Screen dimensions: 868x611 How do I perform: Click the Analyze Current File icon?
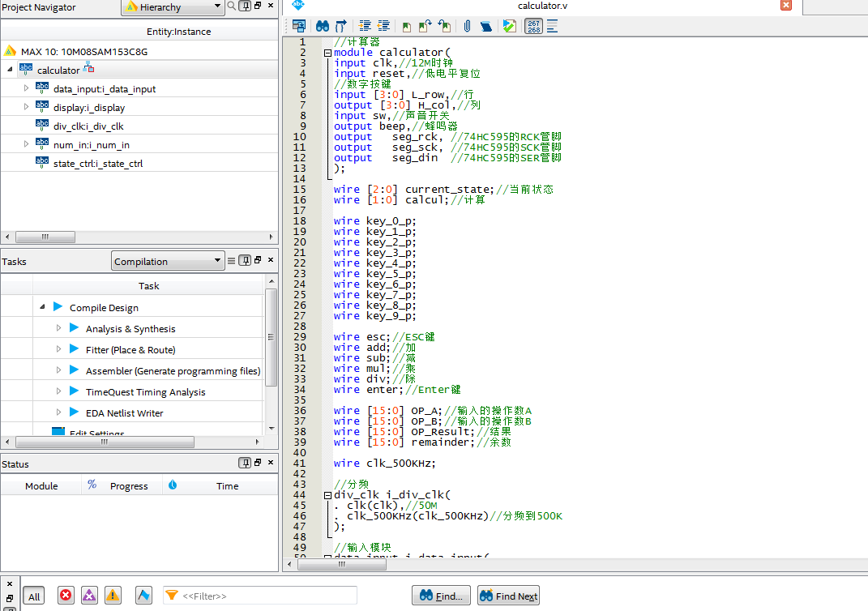[x=509, y=26]
